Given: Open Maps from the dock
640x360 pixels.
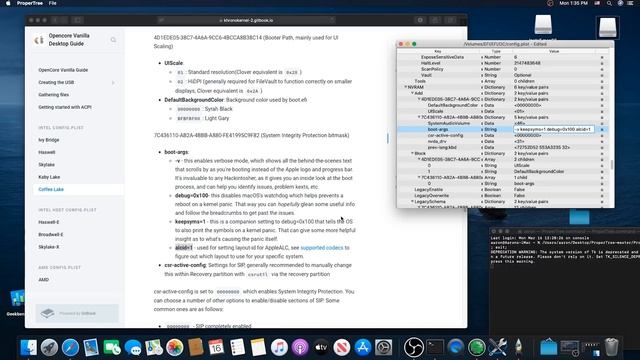Looking at the screenshot, I should (154, 347).
